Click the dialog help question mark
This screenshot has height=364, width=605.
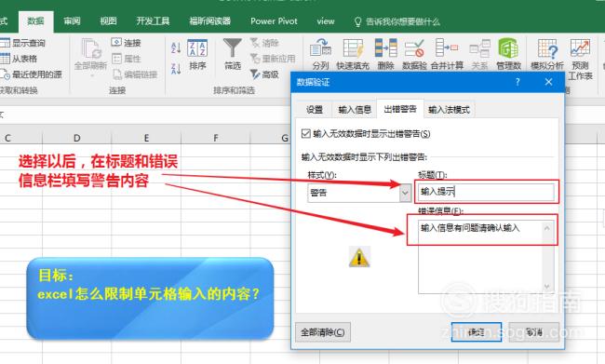tap(518, 82)
